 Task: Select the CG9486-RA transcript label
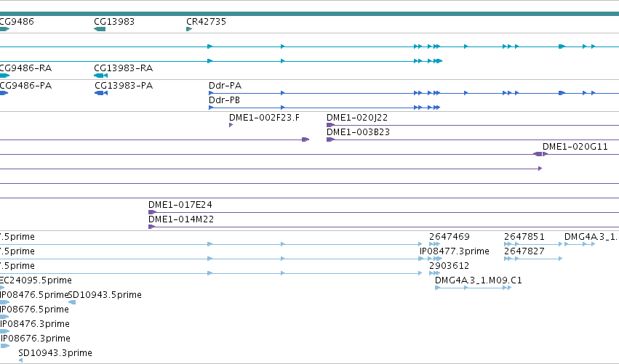(x=25, y=68)
